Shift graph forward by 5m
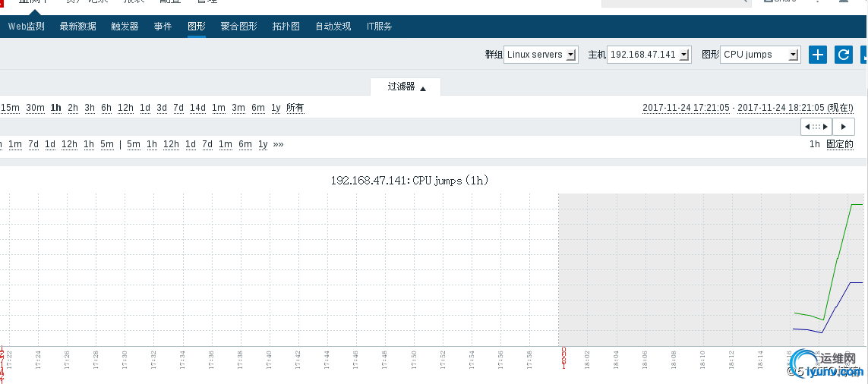Viewport: 868px width, 384px height. coord(134,144)
